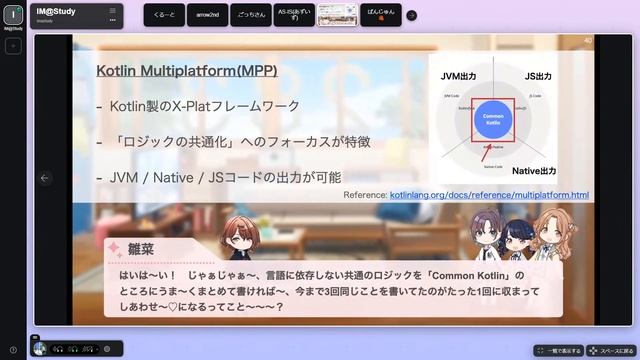Click the Kotlin Multiplatform(MPP) heading
Image resolution: width=640 pixels, height=360 pixels.
coord(187,71)
